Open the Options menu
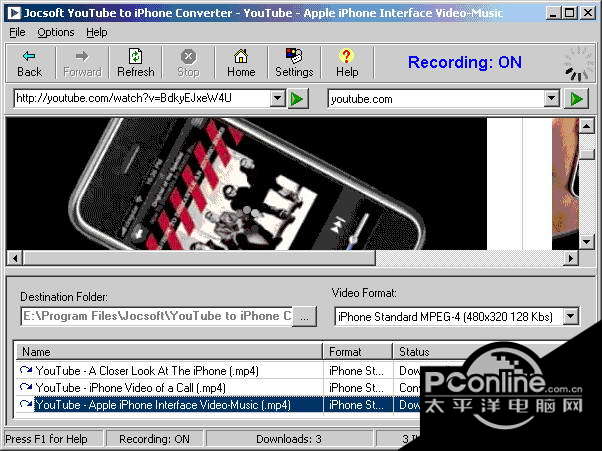Screen dimensions: 602x451 (56, 32)
